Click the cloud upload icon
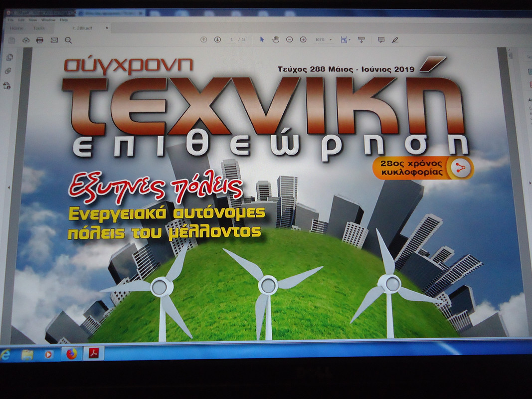Image resolution: width=532 pixels, height=399 pixels. coord(26,40)
